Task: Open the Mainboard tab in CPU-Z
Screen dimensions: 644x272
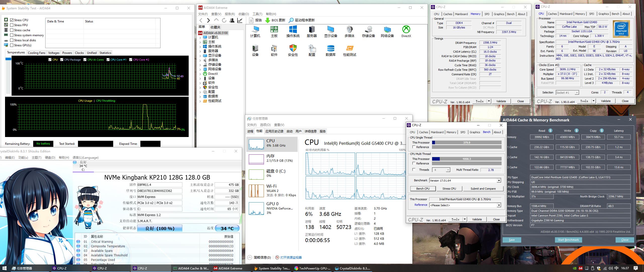Action: [437, 132]
